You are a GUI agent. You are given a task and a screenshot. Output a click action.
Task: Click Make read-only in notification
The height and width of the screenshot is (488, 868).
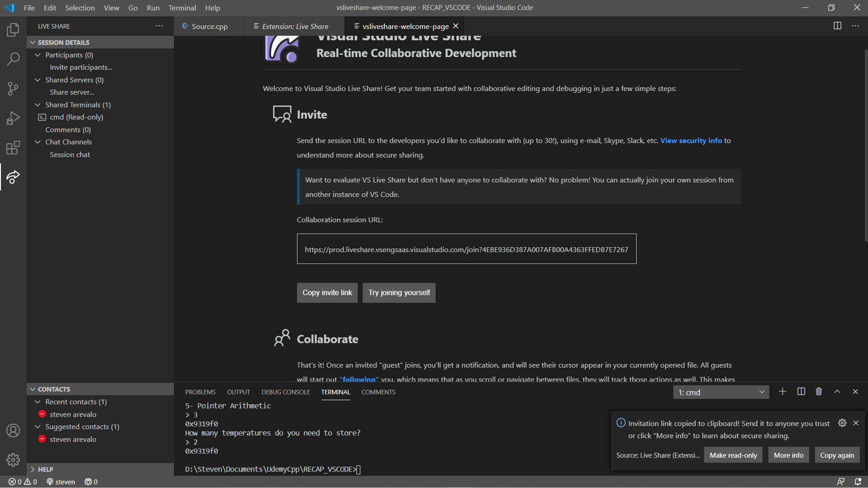[733, 455]
